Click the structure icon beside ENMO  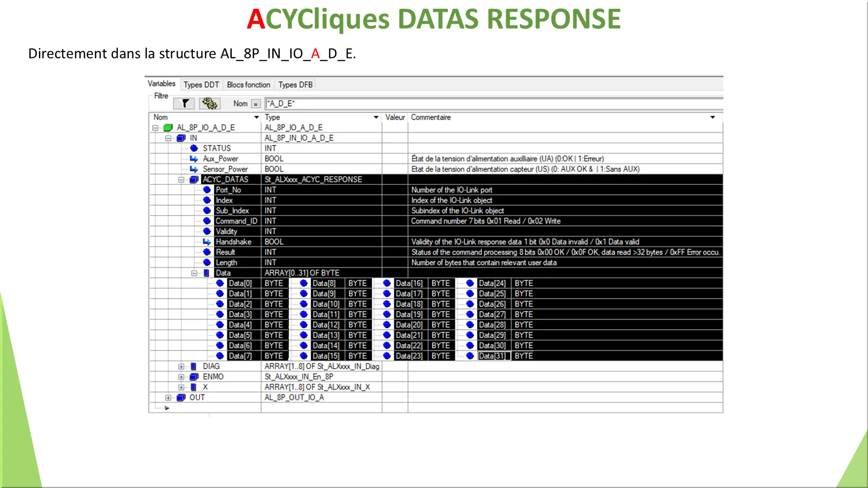(194, 377)
